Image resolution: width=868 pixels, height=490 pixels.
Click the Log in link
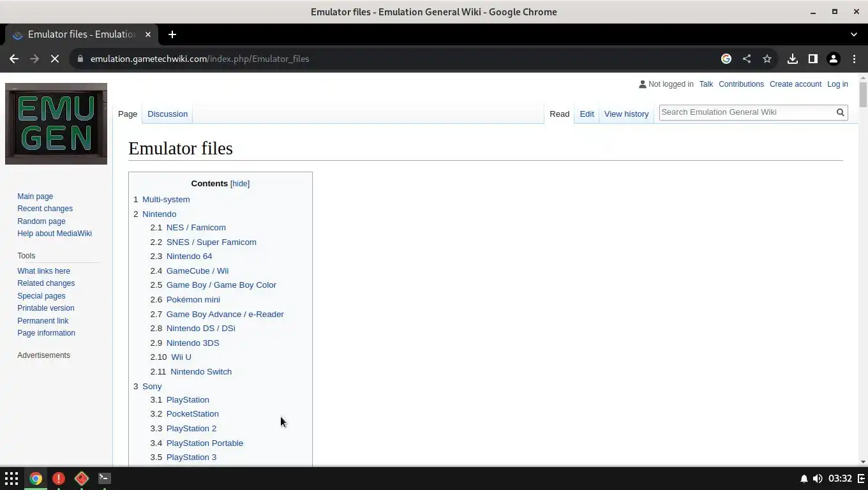837,84
